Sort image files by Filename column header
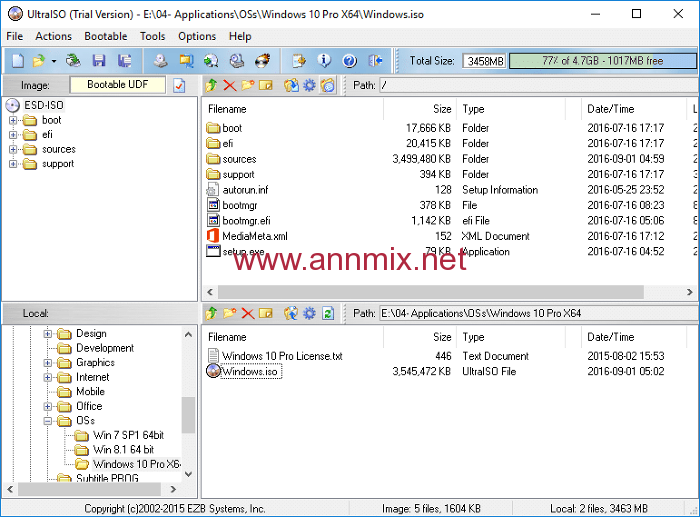The image size is (700, 517). pos(294,109)
